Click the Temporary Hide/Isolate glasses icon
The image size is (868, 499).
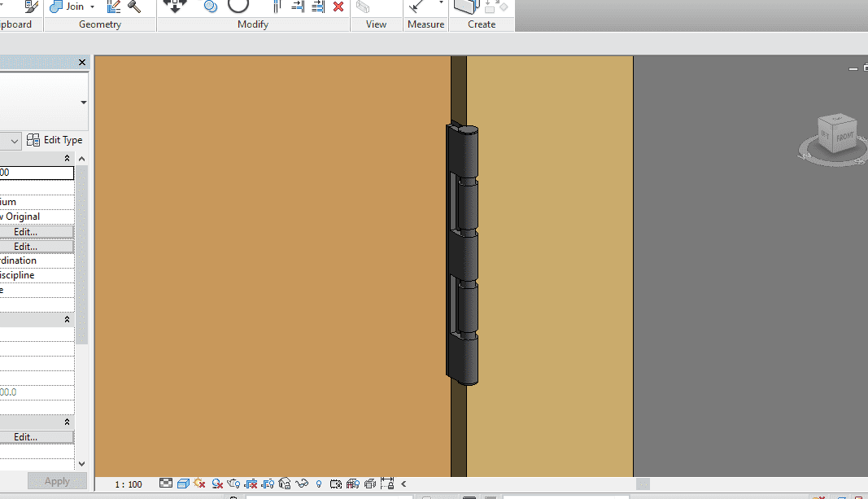pos(303,484)
